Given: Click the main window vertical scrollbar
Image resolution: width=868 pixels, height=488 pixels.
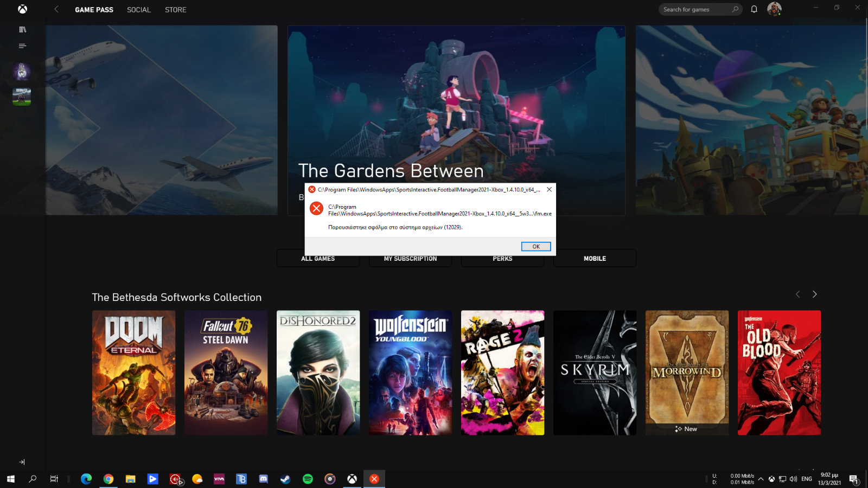Looking at the screenshot, I should click(866, 75).
